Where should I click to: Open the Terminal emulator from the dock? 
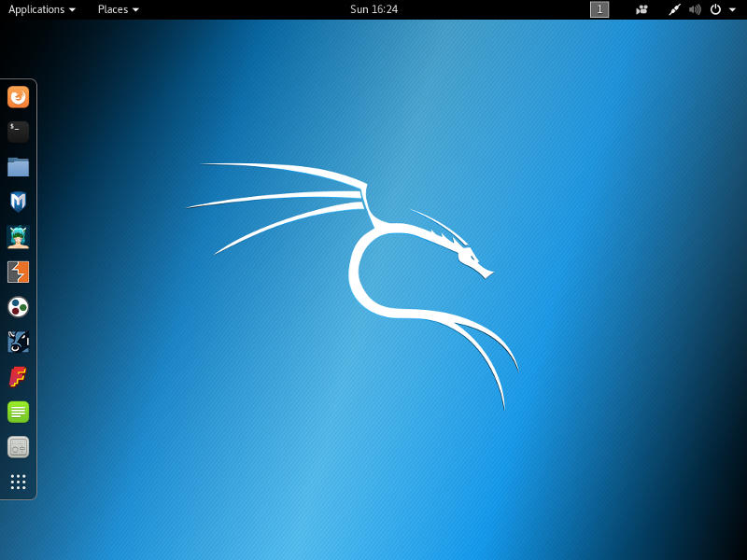point(18,132)
